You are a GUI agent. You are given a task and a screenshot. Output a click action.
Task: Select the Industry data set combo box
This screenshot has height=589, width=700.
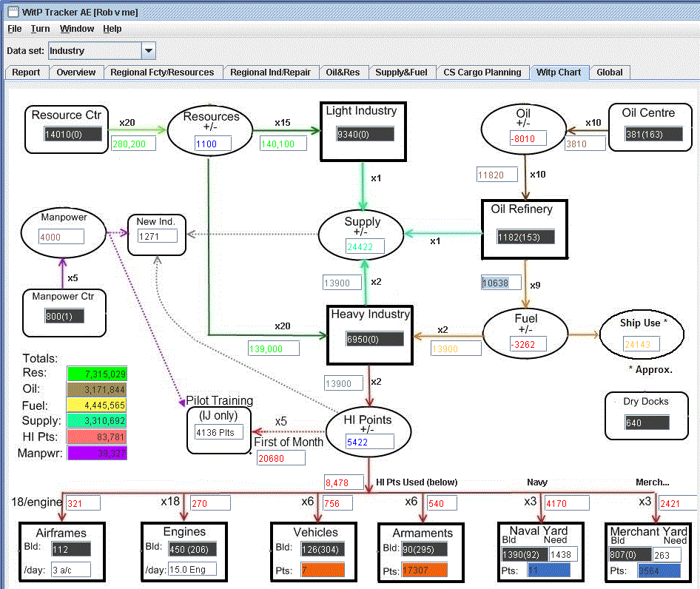[x=102, y=51]
